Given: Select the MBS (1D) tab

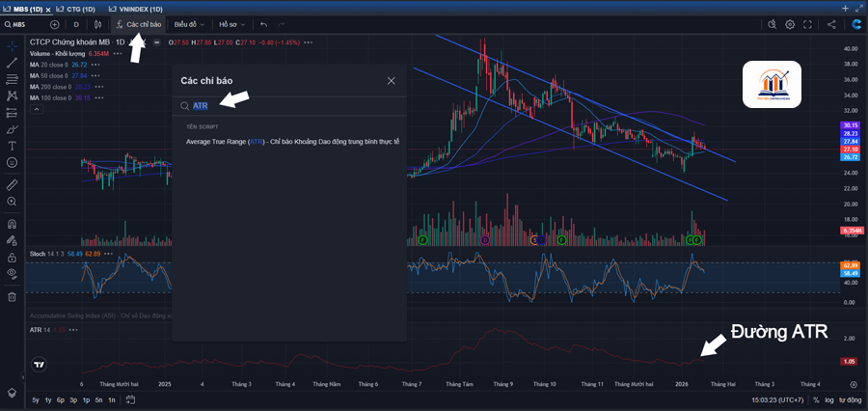Looking at the screenshot, I should [24, 9].
